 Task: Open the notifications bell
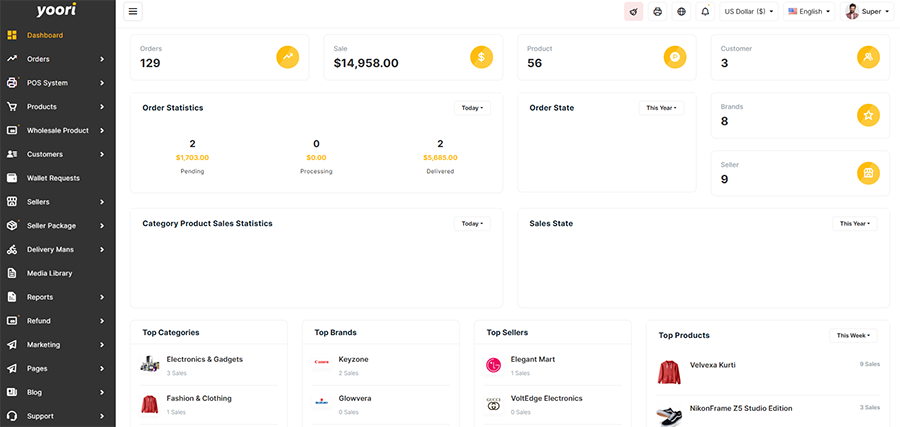point(705,12)
